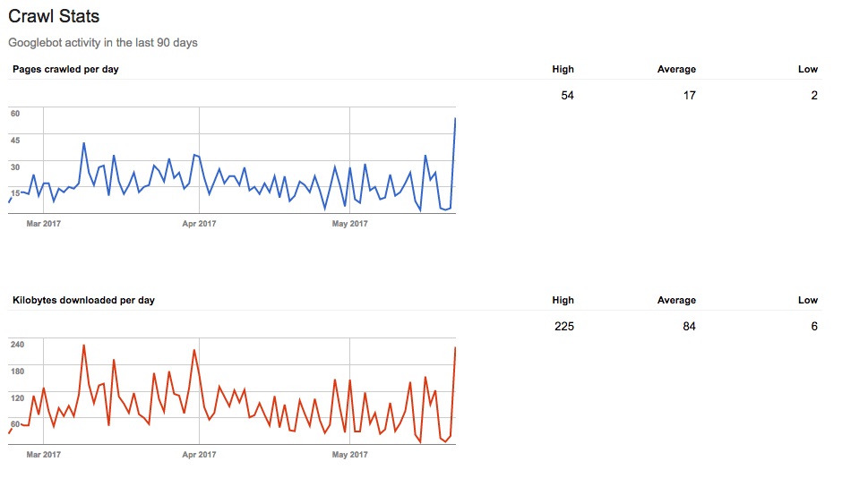Click the Pages crawled per day label

coord(65,69)
